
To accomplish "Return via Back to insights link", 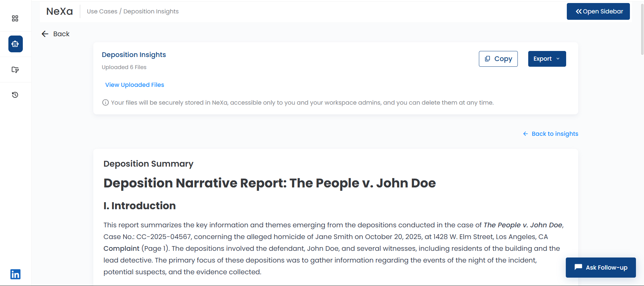I will [551, 134].
